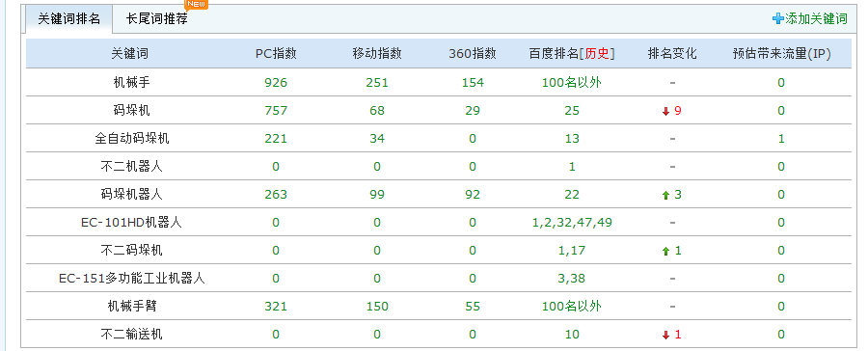Click ranking 1,17 for 不二码垛机
The width and height of the screenshot is (868, 351).
coord(572,251)
